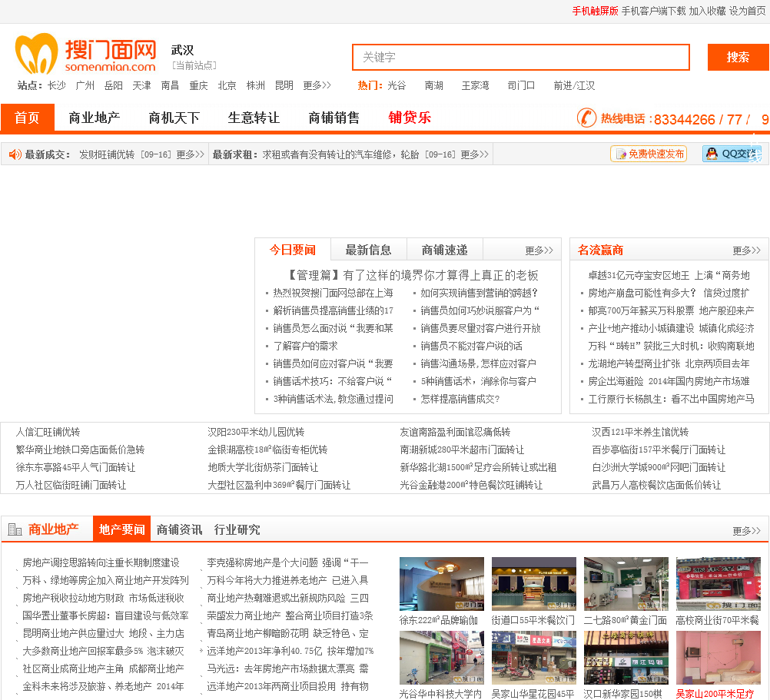This screenshot has width=770, height=700.
Task: Click the 手机触屏版 link
Action: (x=596, y=11)
